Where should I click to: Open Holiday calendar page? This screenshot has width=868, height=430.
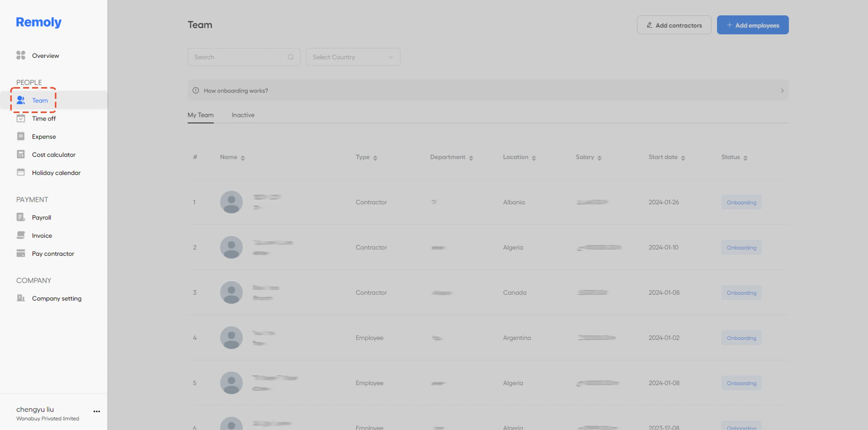tap(56, 173)
